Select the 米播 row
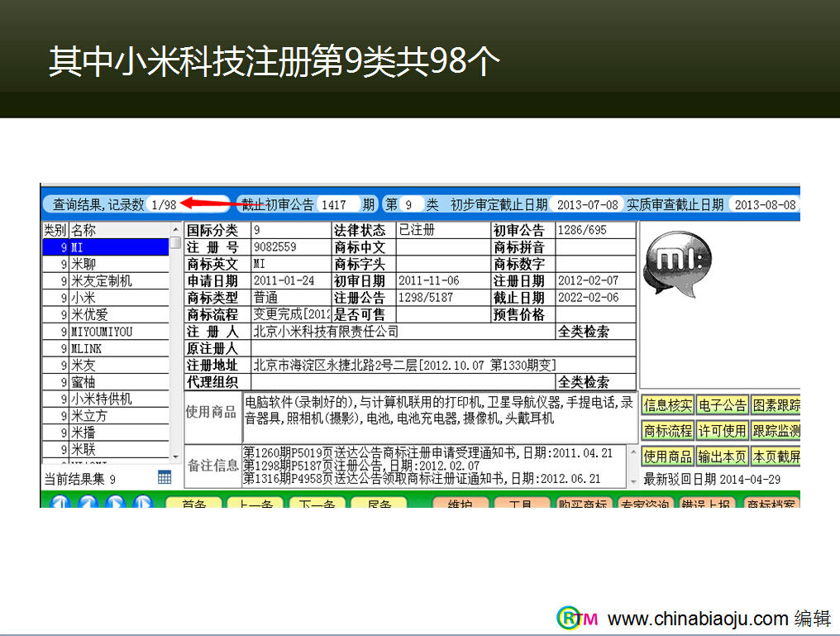The image size is (840, 636). tap(106, 433)
